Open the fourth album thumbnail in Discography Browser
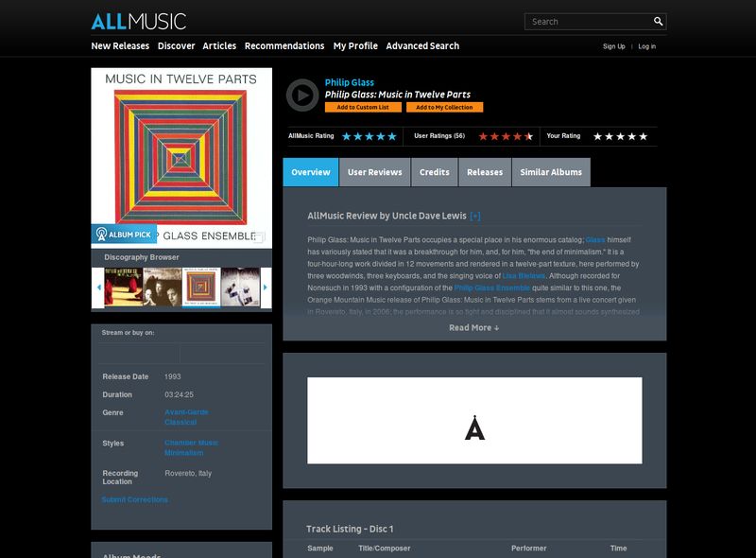The image size is (756, 558). pyautogui.click(x=240, y=288)
